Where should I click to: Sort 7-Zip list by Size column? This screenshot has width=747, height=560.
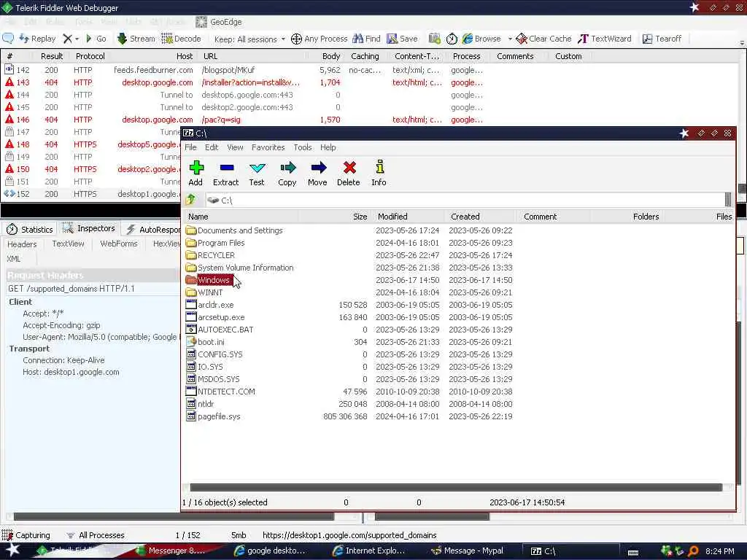tap(334, 216)
